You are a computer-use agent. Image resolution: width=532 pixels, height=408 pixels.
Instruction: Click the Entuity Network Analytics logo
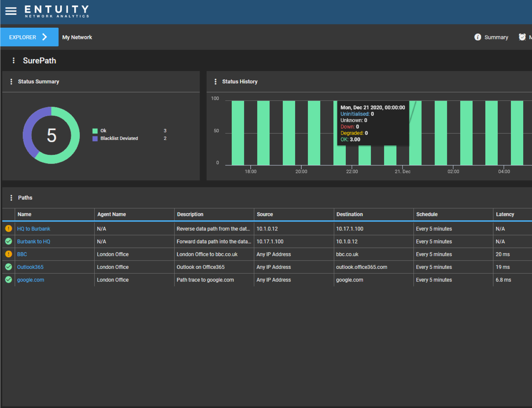coord(56,11)
